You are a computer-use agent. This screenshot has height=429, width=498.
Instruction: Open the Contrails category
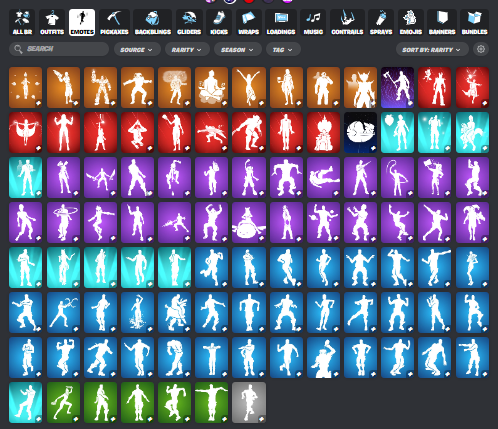[x=347, y=23]
